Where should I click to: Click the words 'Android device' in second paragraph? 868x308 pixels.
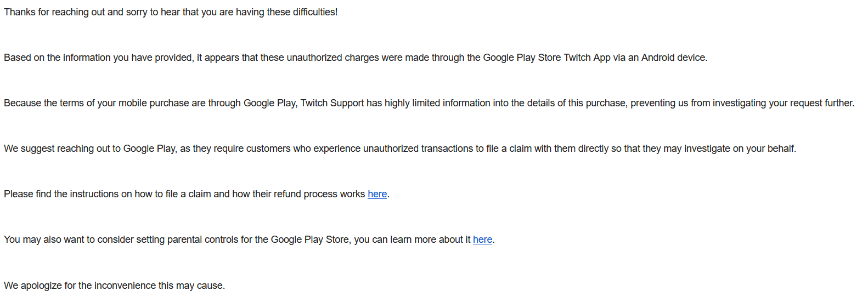point(673,58)
